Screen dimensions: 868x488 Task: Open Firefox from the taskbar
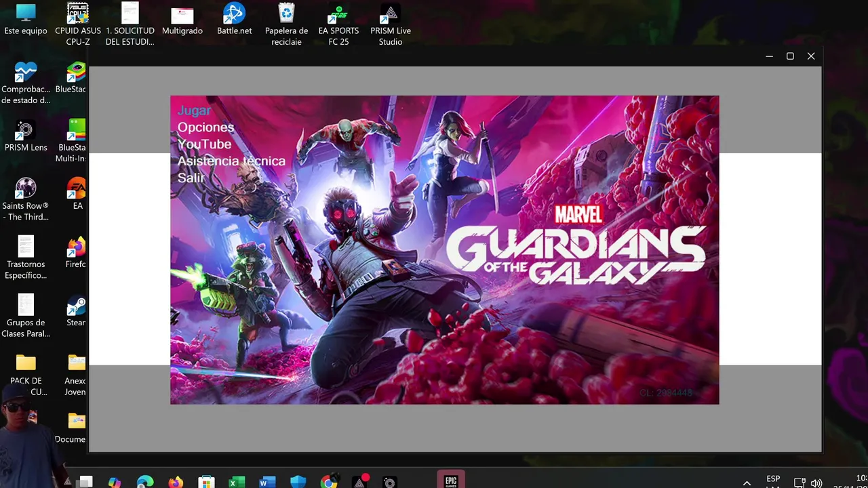tap(176, 483)
